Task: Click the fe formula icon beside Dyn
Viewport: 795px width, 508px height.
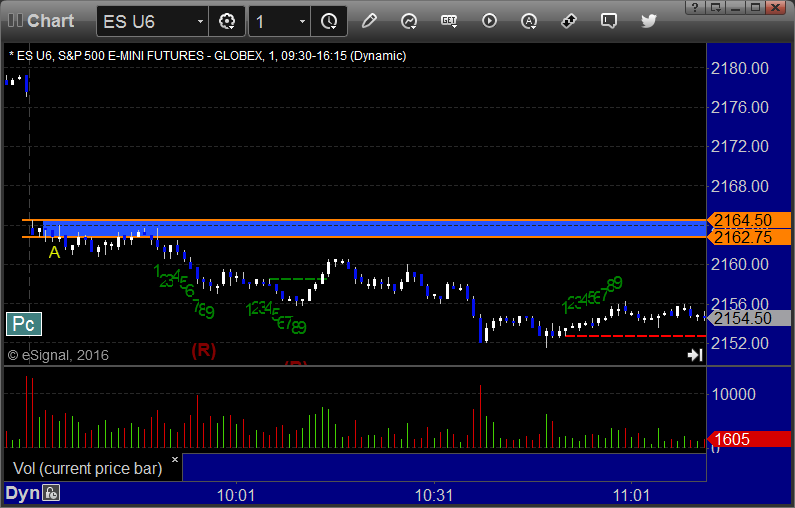Action: click(51, 493)
